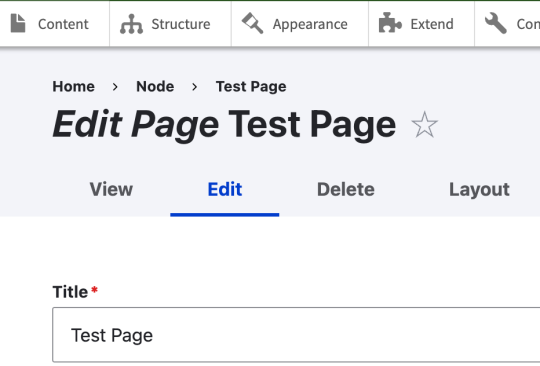Click the Extend puzzle piece icon
540x366 pixels.
pos(390,23)
